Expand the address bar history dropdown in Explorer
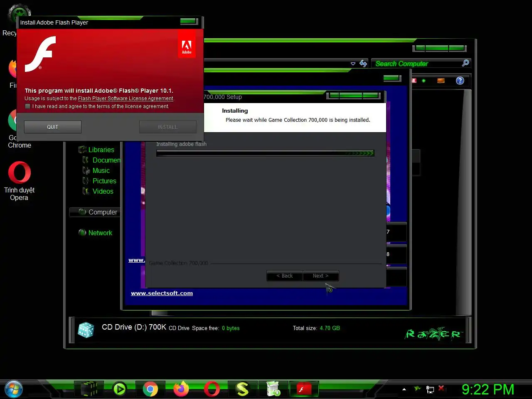The width and height of the screenshot is (532, 399). tap(353, 64)
